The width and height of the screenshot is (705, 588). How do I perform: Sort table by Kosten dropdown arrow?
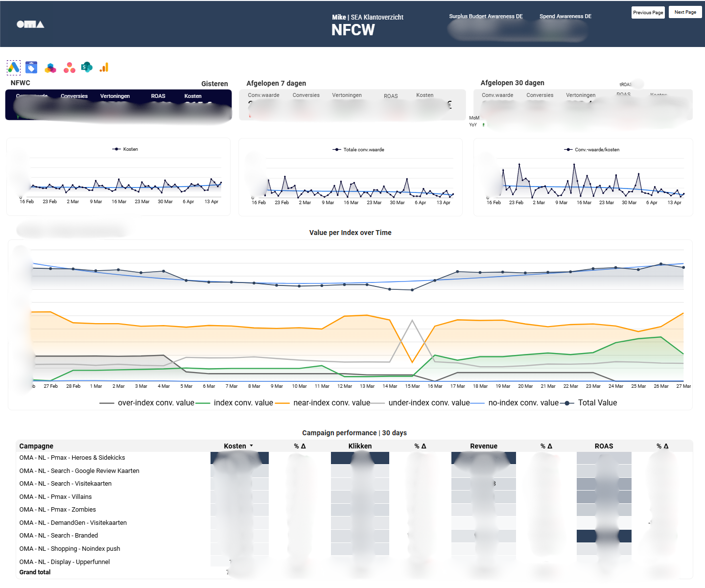point(252,446)
